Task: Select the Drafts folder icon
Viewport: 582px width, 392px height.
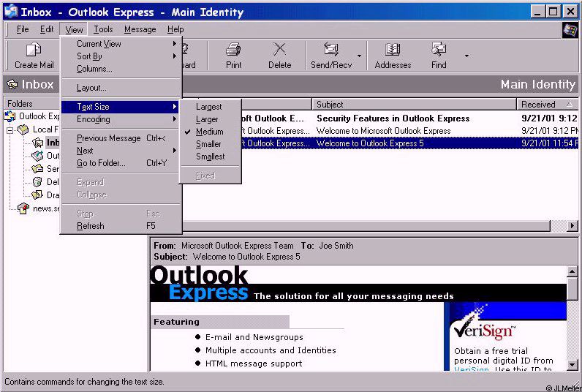Action: [x=37, y=195]
